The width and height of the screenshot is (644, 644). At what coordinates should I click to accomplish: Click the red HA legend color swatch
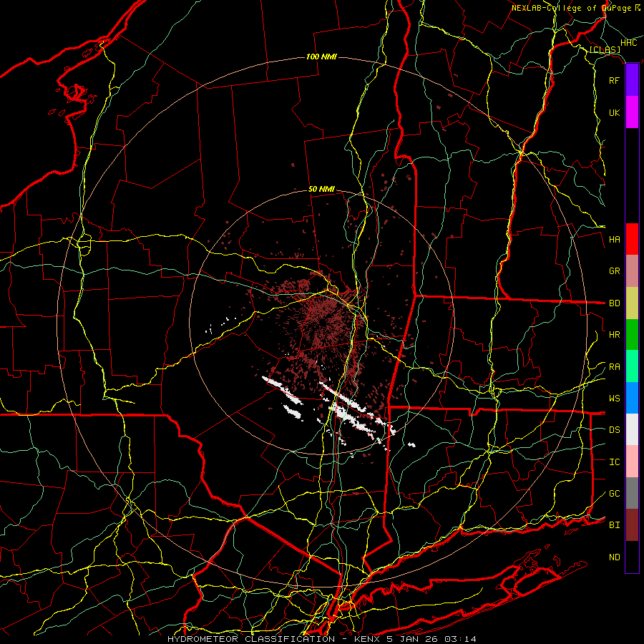(x=632, y=239)
